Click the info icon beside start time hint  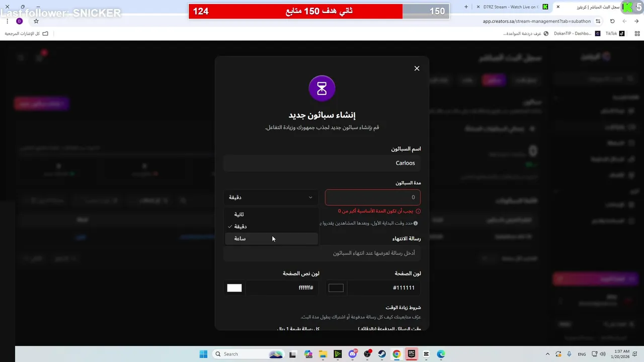pyautogui.click(x=416, y=223)
